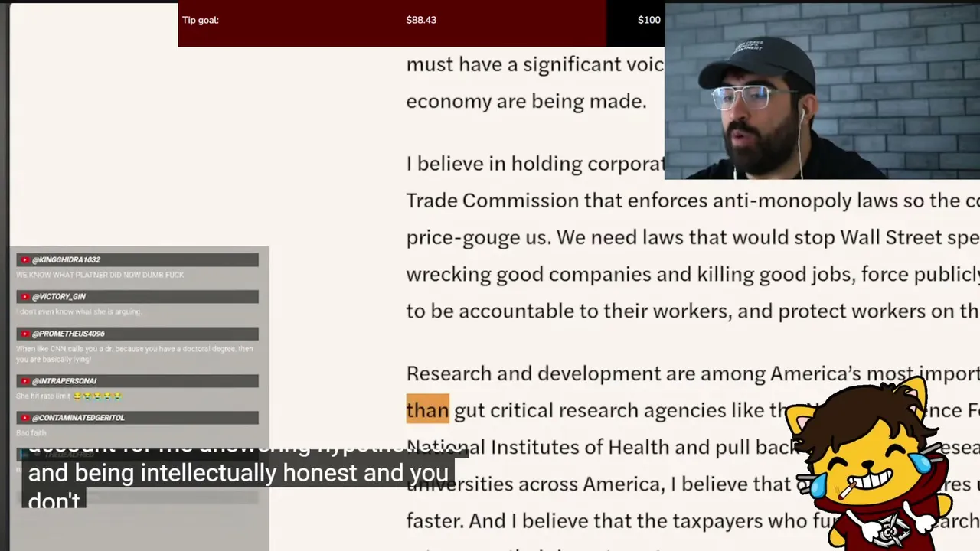980x551 pixels.
Task: Click the $100 goal value
Action: pos(649,20)
